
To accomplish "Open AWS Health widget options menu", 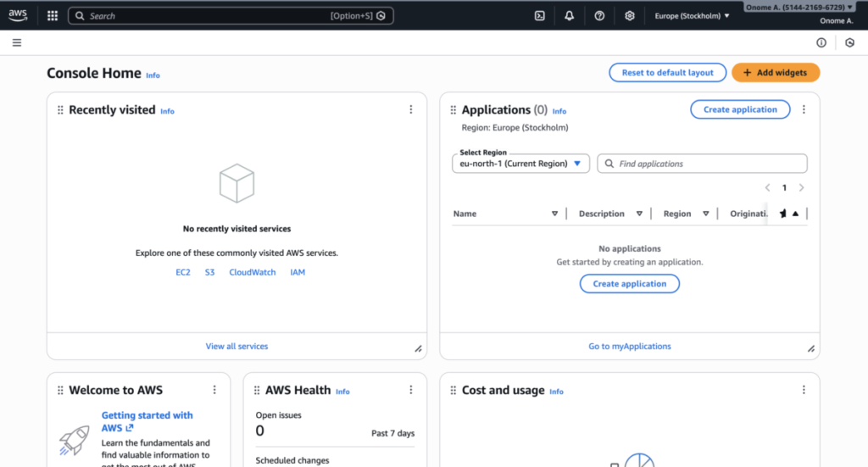I will (411, 390).
